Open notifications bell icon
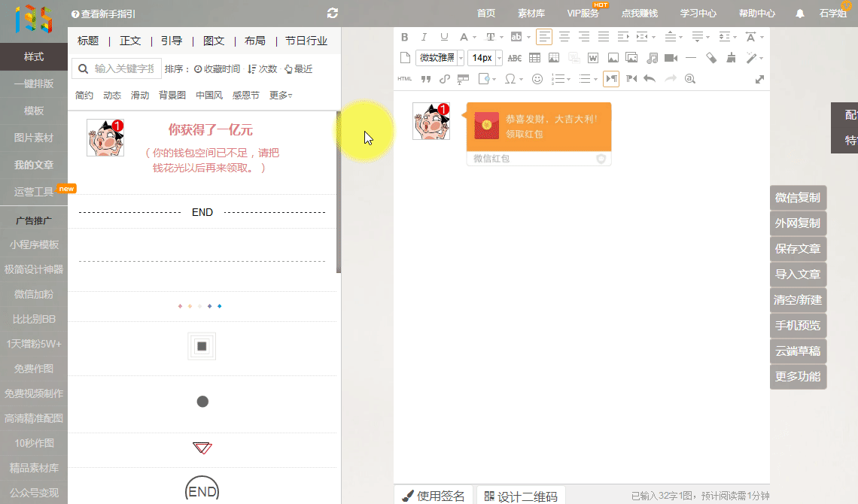 [799, 14]
